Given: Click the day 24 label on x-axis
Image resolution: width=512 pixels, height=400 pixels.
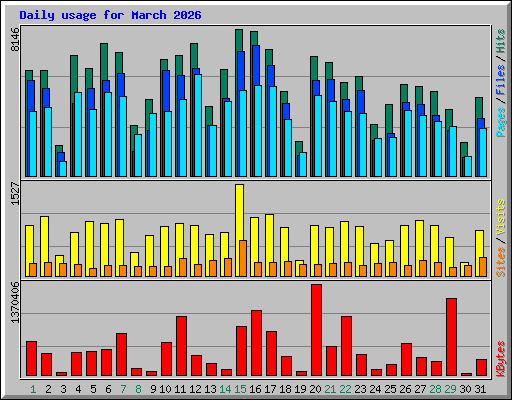Looking at the screenshot, I should click(x=375, y=389).
